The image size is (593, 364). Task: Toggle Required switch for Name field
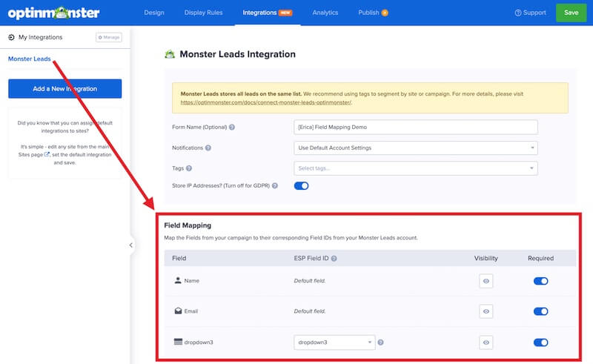(540, 281)
